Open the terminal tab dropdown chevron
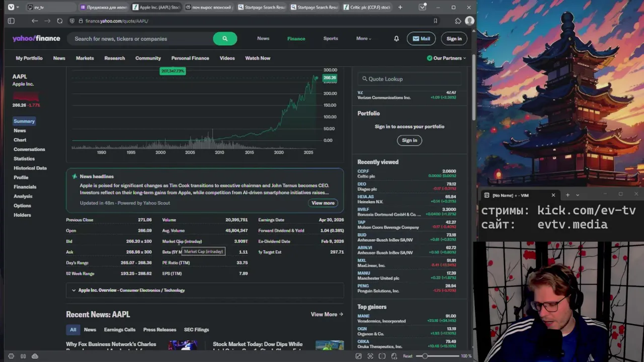This screenshot has height=362, width=644. coord(578,195)
